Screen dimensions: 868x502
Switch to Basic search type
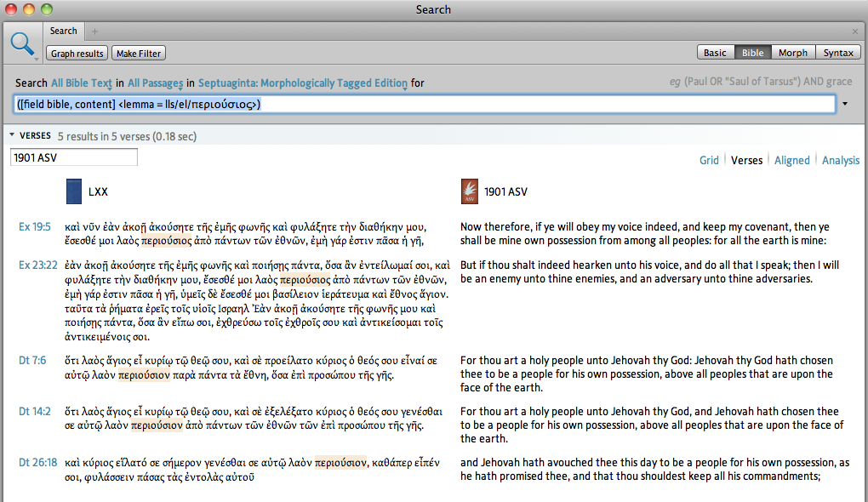click(x=715, y=53)
